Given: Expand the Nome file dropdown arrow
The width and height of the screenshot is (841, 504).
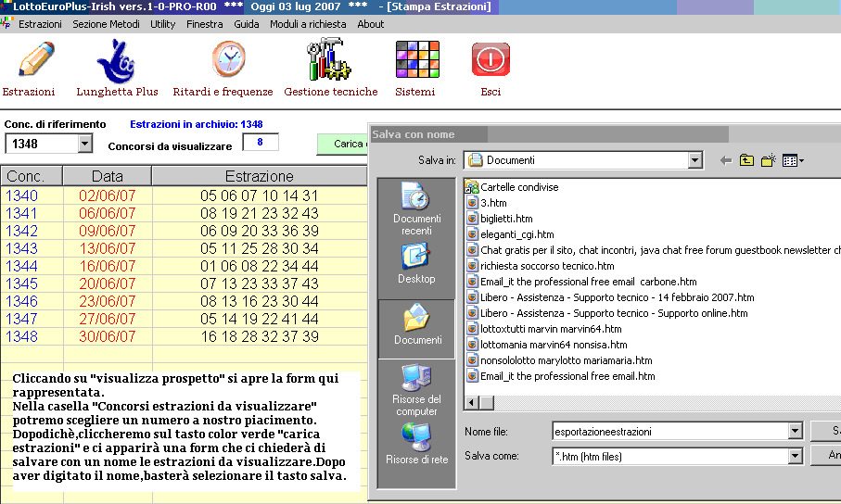Looking at the screenshot, I should pos(795,431).
